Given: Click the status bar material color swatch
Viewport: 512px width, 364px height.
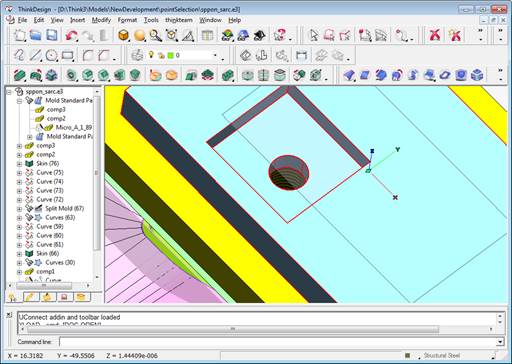Looking at the screenshot, I should [x=407, y=356].
